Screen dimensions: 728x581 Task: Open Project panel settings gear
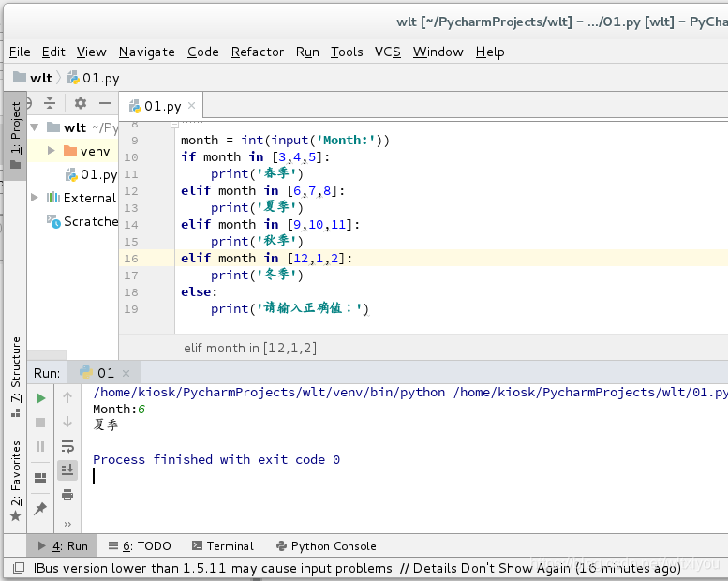coord(81,103)
